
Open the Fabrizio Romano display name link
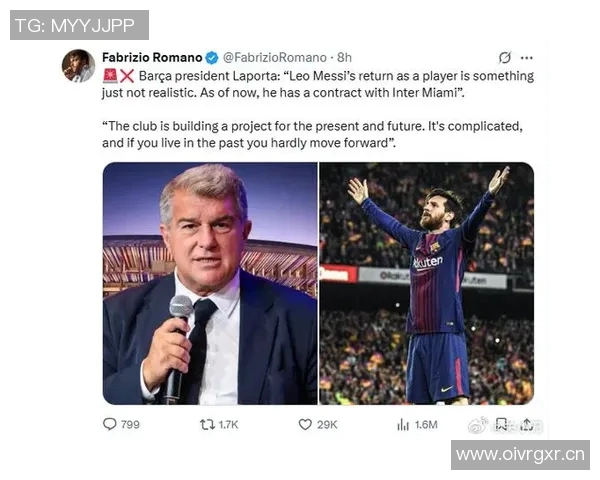(x=152, y=58)
